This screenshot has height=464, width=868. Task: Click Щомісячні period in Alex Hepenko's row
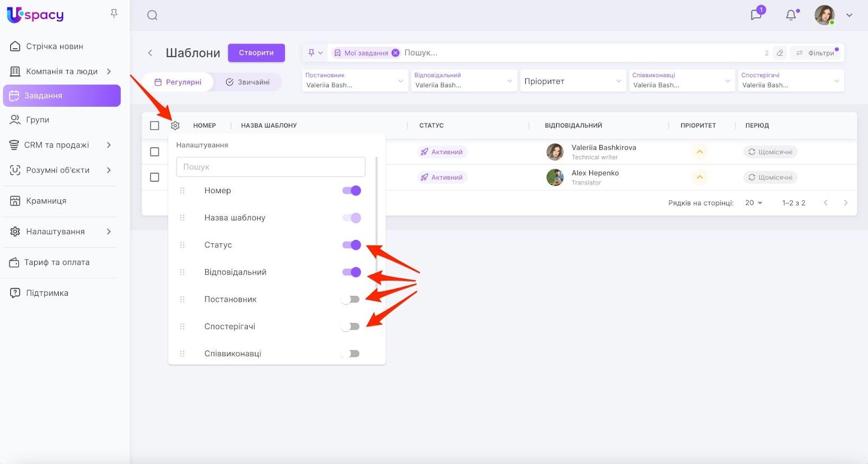tap(770, 177)
